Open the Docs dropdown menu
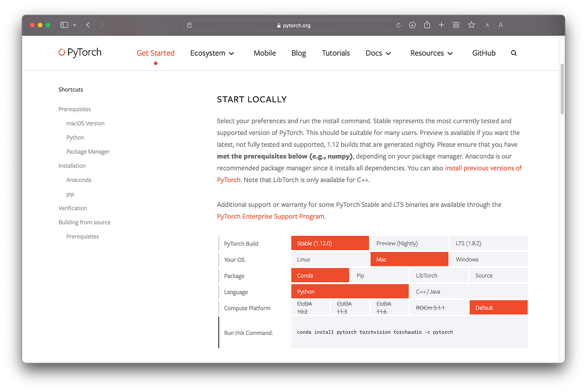Image resolution: width=587 pixels, height=392 pixels. [x=378, y=53]
